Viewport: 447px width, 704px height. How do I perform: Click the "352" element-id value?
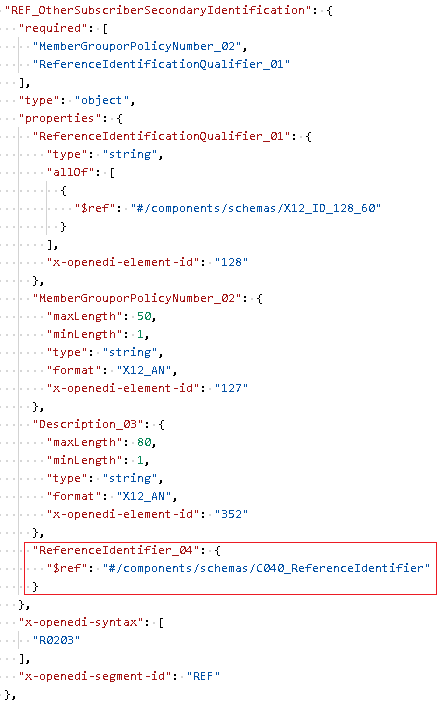pos(231,514)
